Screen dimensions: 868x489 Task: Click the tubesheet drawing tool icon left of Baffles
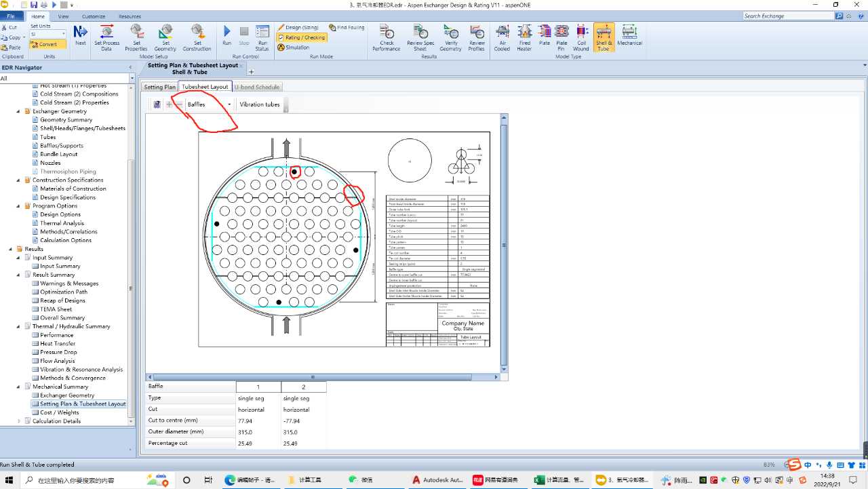click(x=157, y=104)
